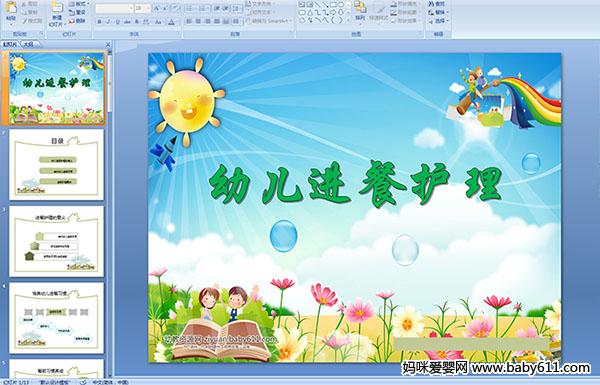Click the Find binoculars icon

(437, 3)
